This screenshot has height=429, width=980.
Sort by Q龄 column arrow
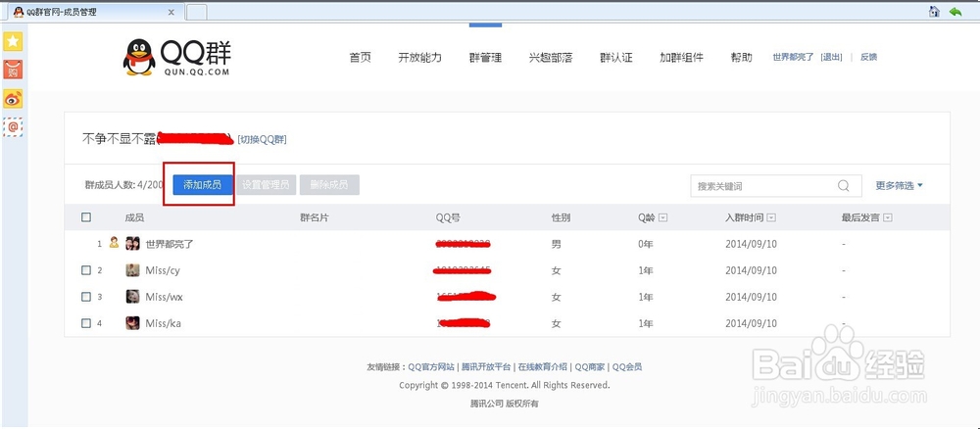point(663,218)
